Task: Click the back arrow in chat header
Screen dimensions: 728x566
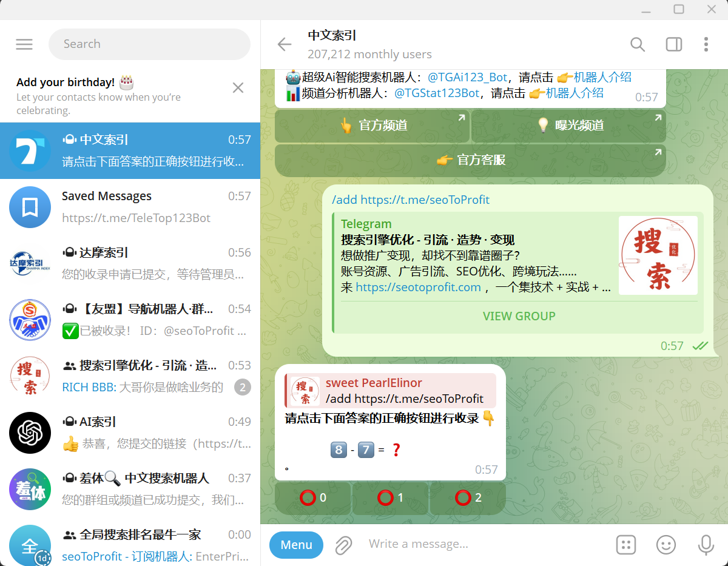Action: (x=284, y=44)
